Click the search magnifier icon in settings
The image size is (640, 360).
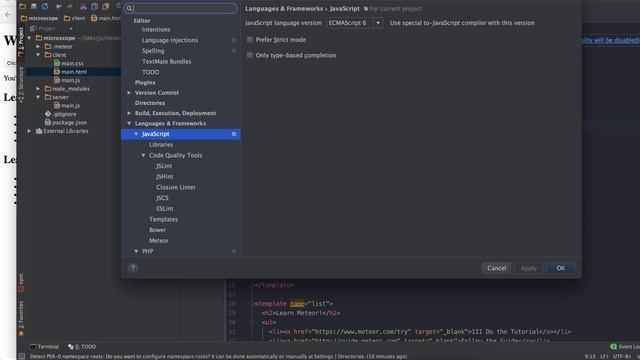129,8
